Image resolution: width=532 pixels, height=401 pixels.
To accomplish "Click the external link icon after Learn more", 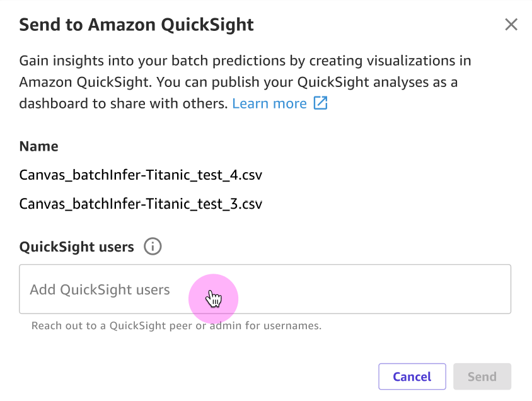I will pyautogui.click(x=321, y=103).
